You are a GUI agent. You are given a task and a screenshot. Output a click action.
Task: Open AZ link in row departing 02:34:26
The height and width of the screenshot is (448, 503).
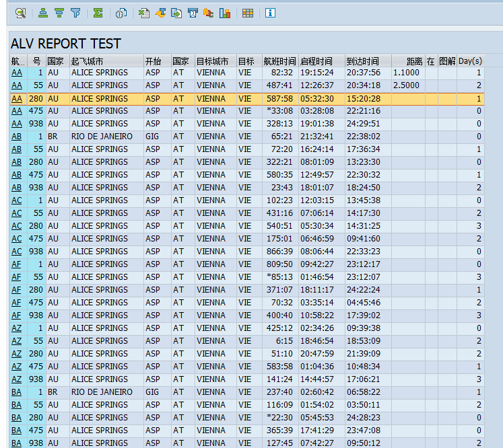16,328
